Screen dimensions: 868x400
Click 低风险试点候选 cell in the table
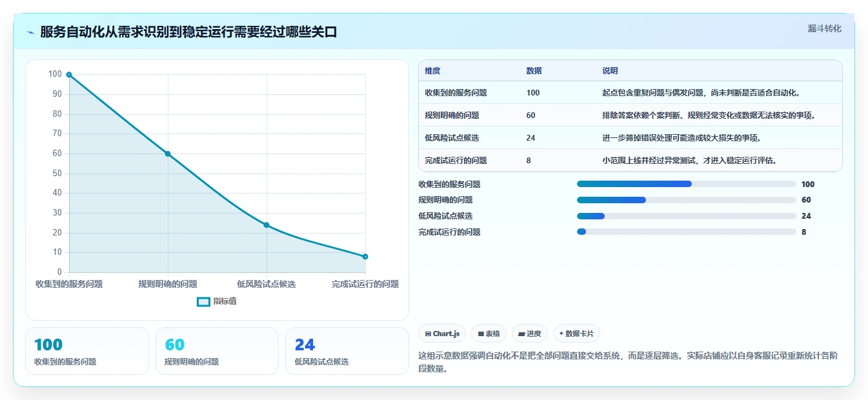pyautogui.click(x=452, y=138)
